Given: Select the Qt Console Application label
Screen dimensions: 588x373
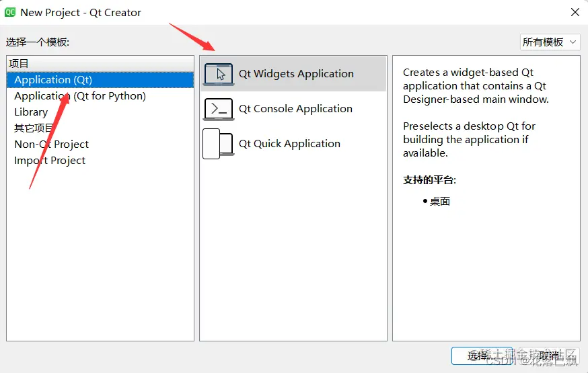Looking at the screenshot, I should [295, 109].
